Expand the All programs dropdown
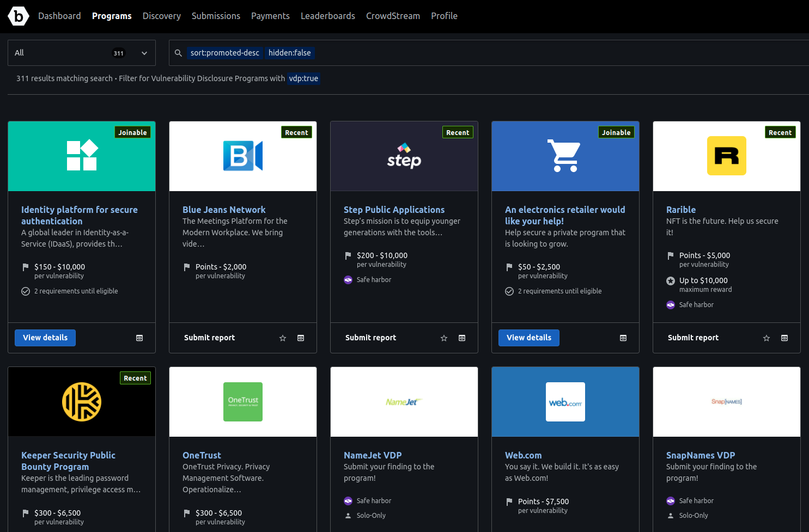Screen dimensions: 809x532 (x=144, y=52)
